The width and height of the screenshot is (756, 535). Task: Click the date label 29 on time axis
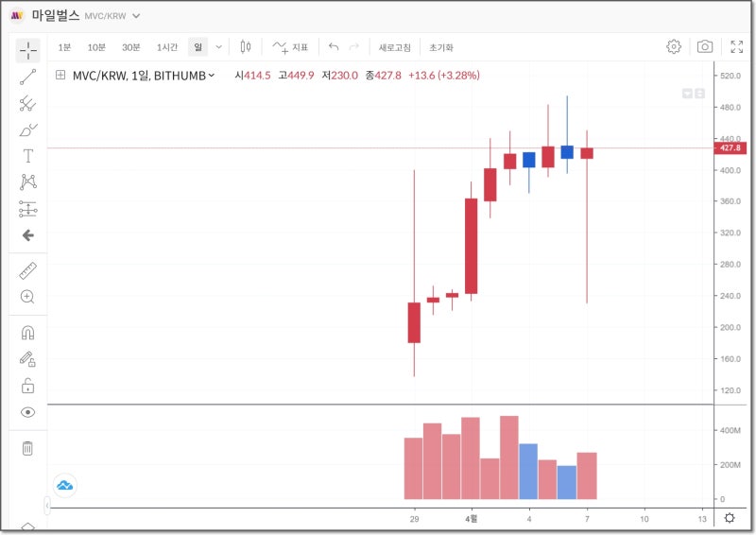coord(414,519)
